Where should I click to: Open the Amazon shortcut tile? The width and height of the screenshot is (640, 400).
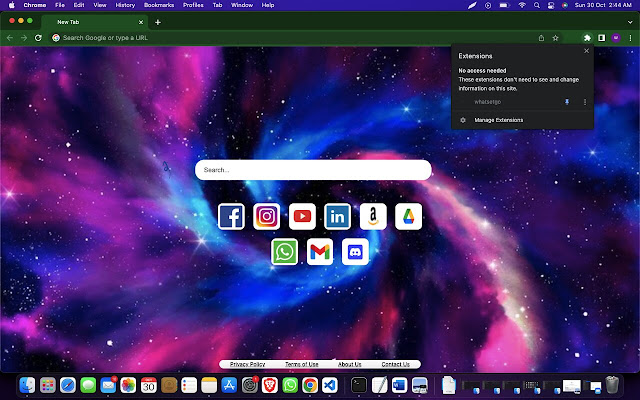coord(373,216)
